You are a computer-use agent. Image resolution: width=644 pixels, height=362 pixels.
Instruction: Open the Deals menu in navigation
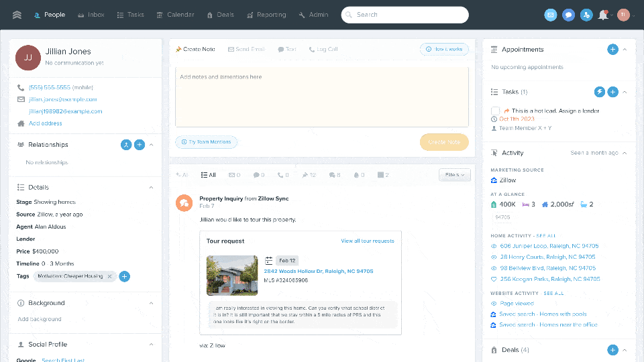221,15
